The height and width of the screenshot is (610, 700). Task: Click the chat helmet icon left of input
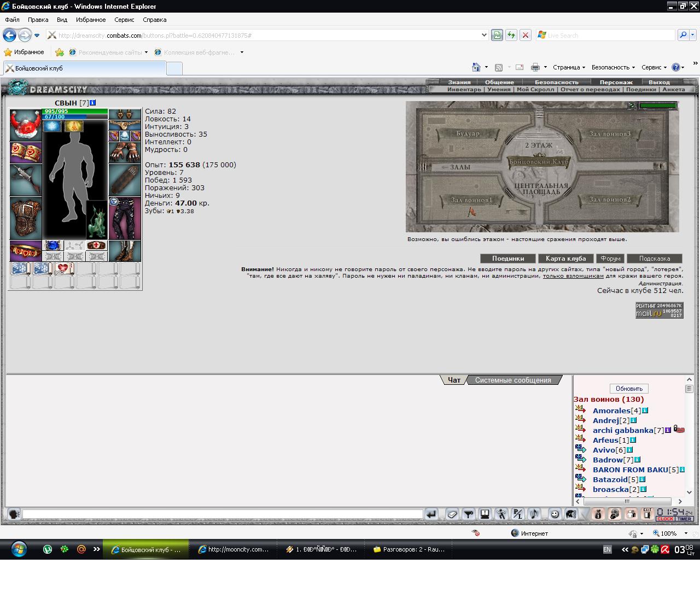tap(14, 514)
